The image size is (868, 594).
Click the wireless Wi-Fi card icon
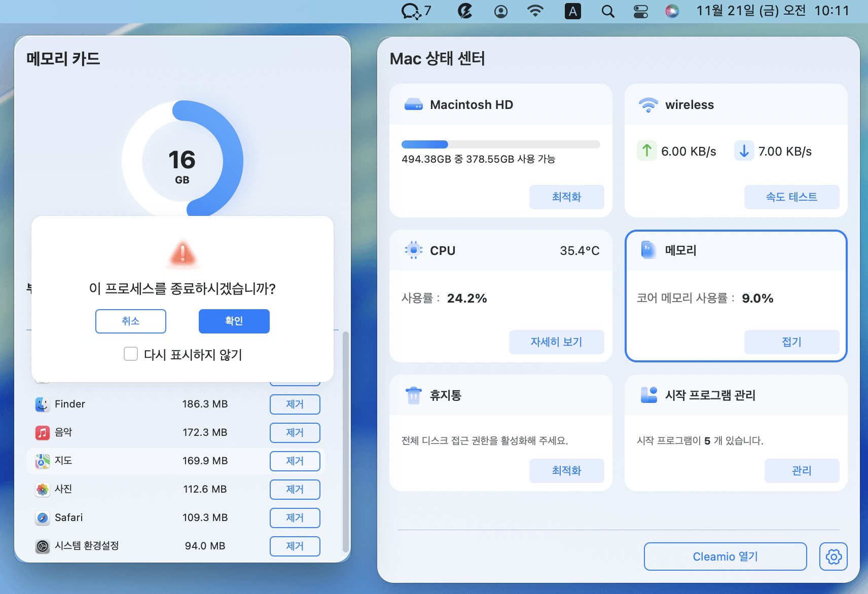pyautogui.click(x=648, y=104)
